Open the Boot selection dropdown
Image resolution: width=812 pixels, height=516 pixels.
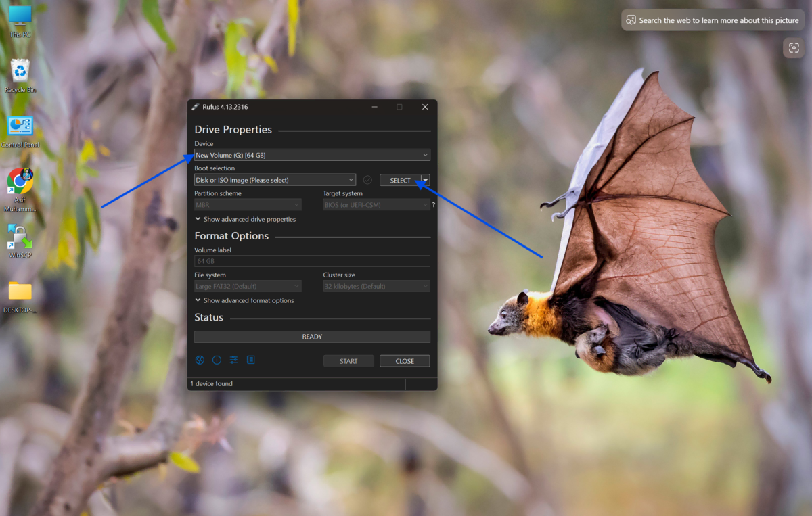point(275,180)
